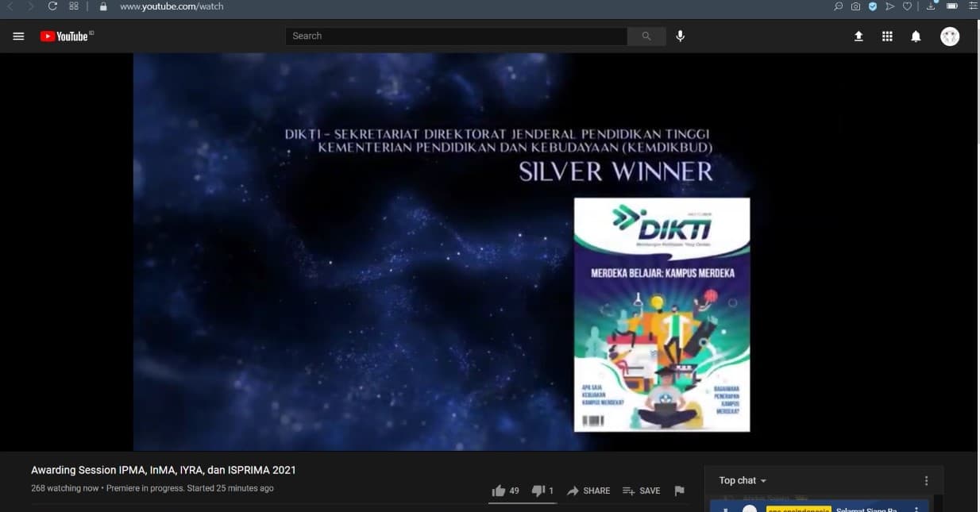Screen dimensions: 980x512
Task: Open the video upload icon
Action: pyautogui.click(x=858, y=36)
